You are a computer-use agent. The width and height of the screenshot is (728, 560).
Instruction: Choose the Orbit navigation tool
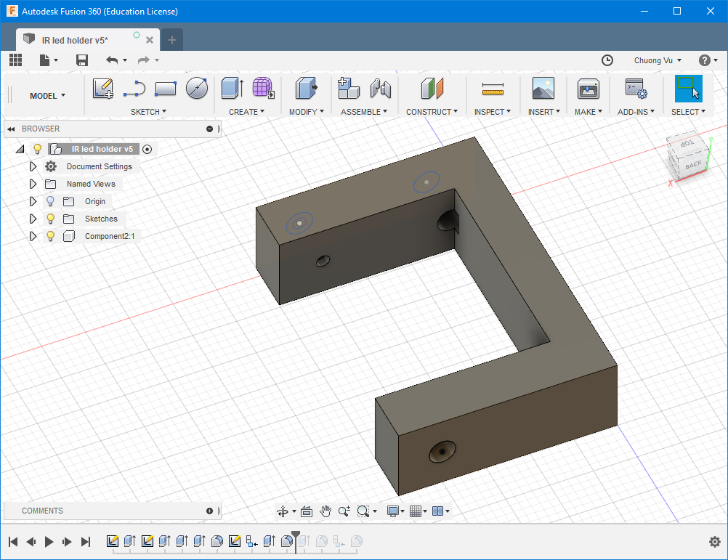click(283, 511)
